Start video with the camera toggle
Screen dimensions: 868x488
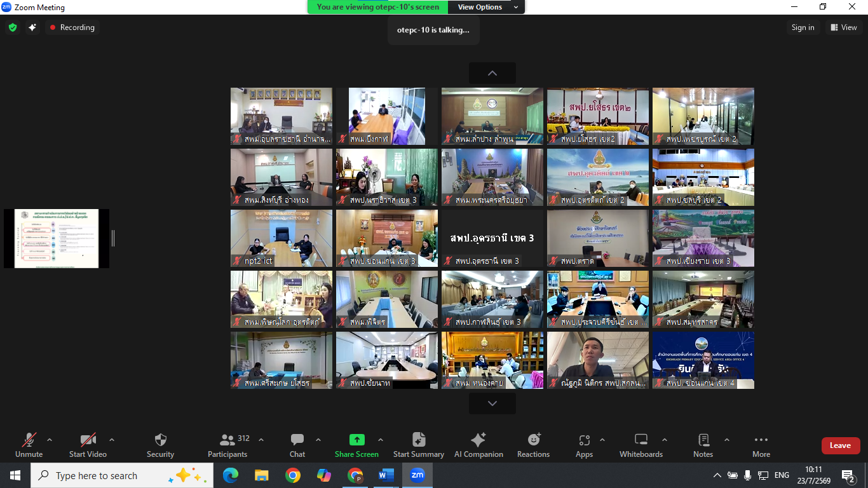(x=88, y=445)
